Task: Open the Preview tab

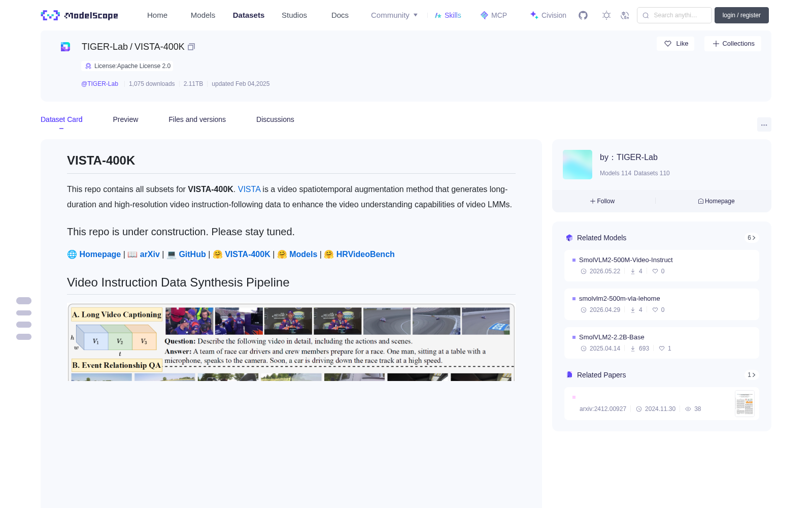Action: (x=125, y=119)
